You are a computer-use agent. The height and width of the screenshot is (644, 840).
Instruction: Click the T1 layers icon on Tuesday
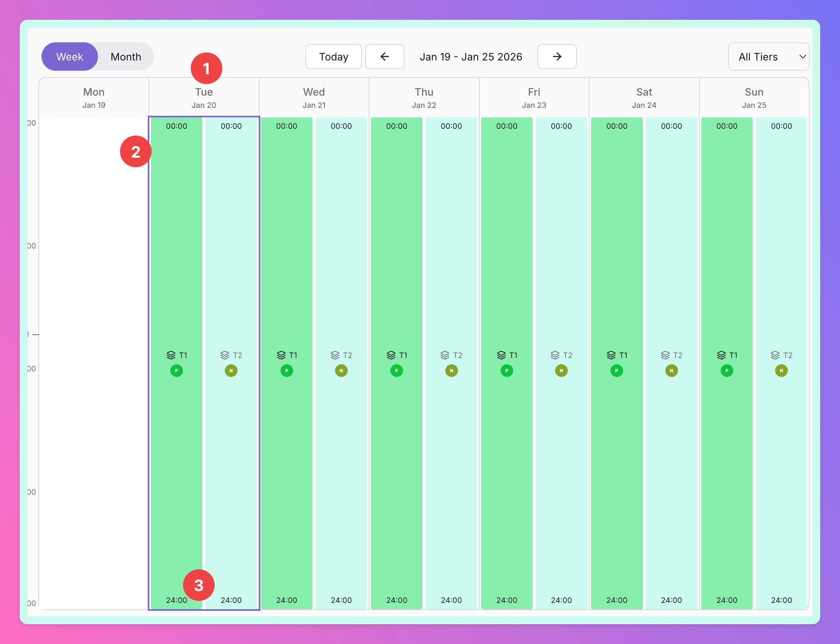click(171, 355)
